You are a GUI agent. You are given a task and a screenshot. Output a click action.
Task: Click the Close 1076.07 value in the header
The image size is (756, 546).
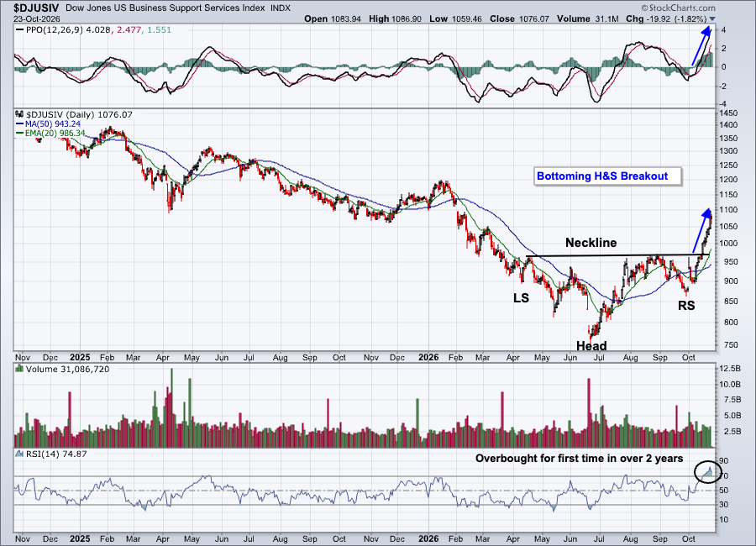click(520, 18)
